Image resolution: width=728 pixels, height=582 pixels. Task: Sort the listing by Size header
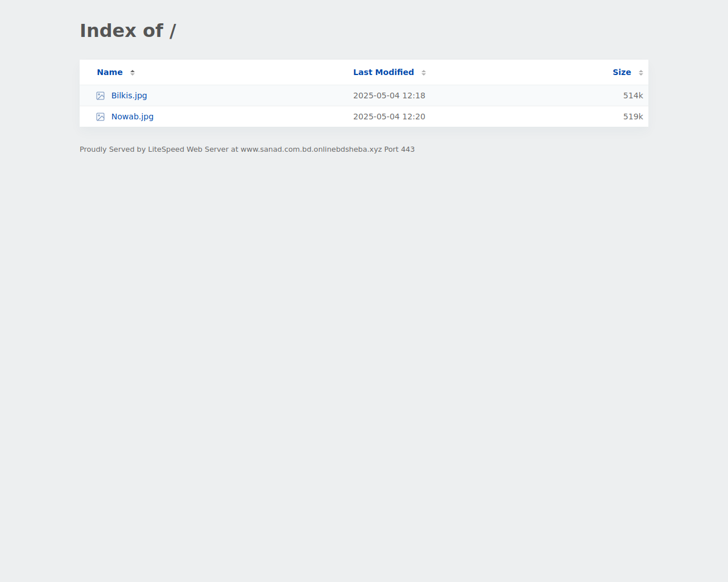click(x=622, y=72)
